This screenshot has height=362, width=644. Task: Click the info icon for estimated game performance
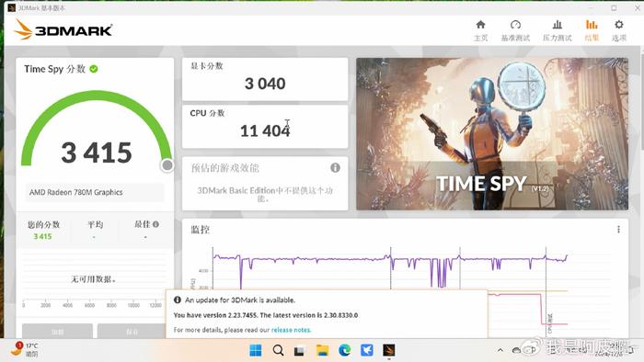(335, 167)
